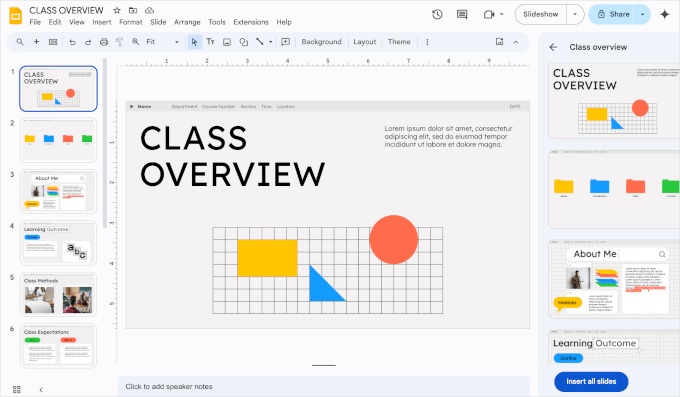Click the search menus magnifier icon
The height and width of the screenshot is (397, 680).
20,42
